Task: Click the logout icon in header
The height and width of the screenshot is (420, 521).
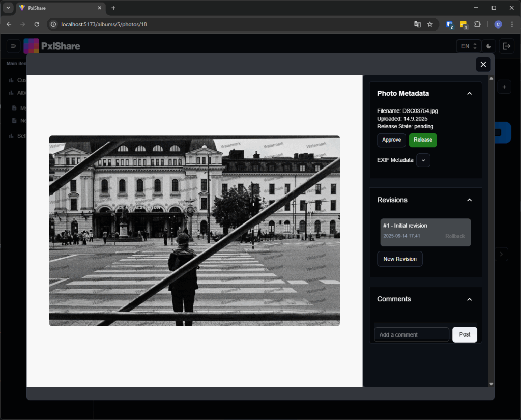Action: coord(506,46)
